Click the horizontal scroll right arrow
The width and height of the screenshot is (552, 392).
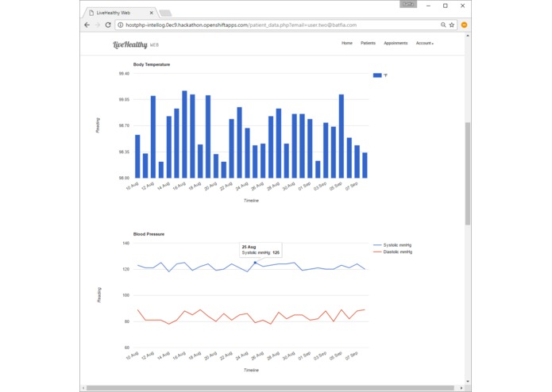[x=461, y=388]
